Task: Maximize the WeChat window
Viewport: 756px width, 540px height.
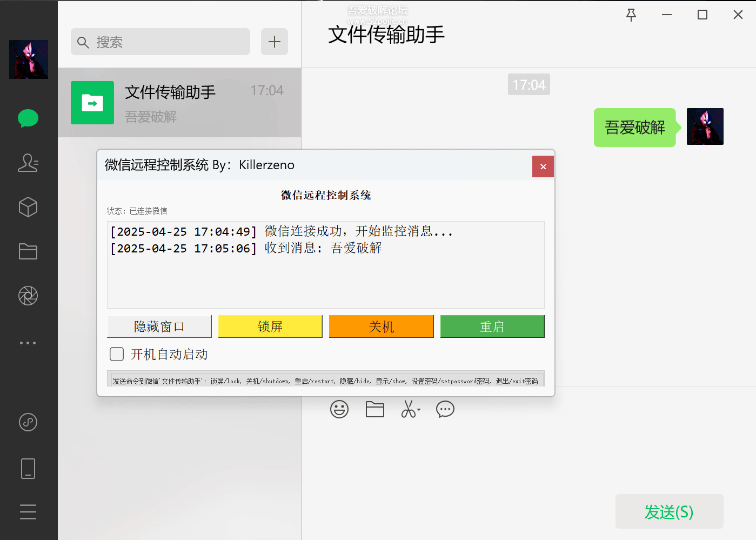Action: (x=703, y=15)
